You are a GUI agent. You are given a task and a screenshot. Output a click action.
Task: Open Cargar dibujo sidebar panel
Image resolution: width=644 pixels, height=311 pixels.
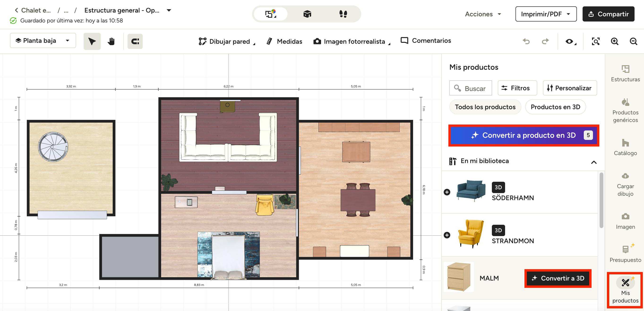coord(625,185)
